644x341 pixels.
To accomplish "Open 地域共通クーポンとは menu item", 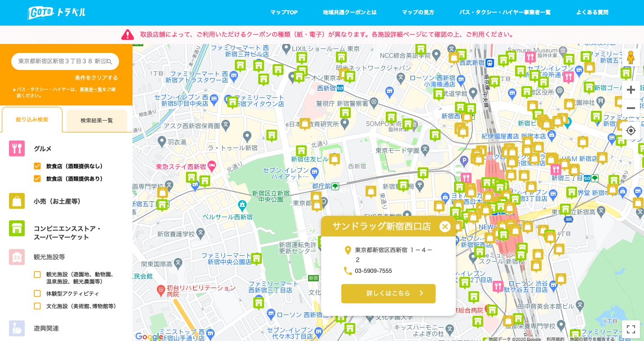I will click(350, 13).
